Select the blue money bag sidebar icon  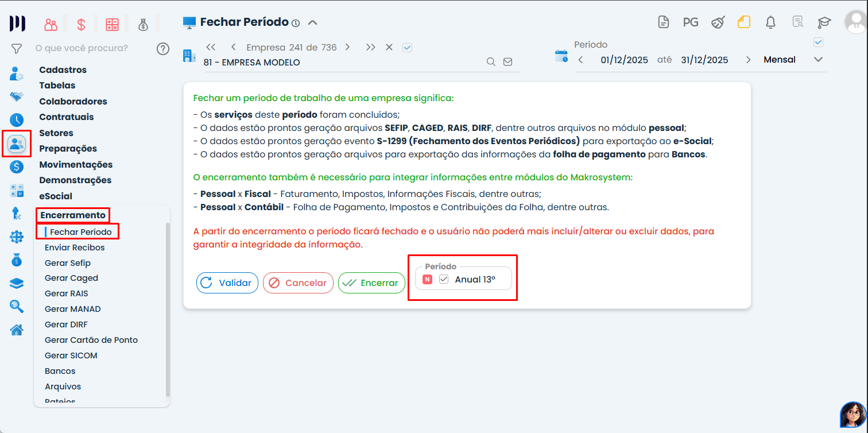click(17, 260)
